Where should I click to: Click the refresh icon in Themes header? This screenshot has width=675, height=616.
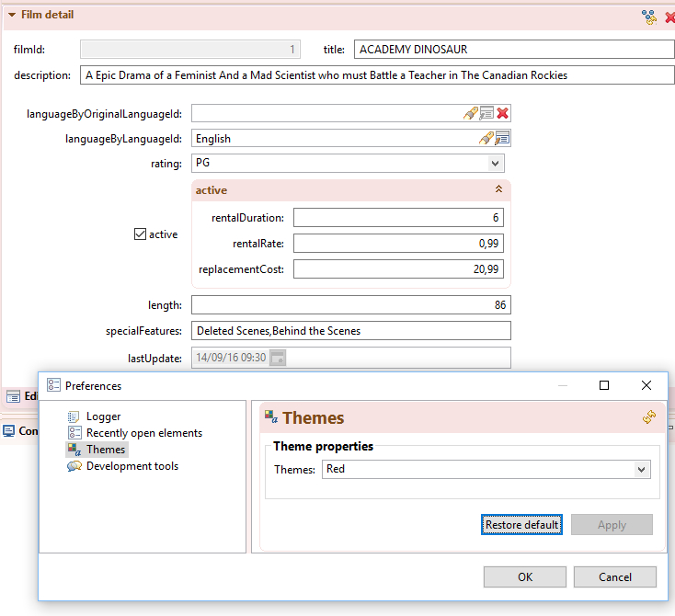coord(649,417)
